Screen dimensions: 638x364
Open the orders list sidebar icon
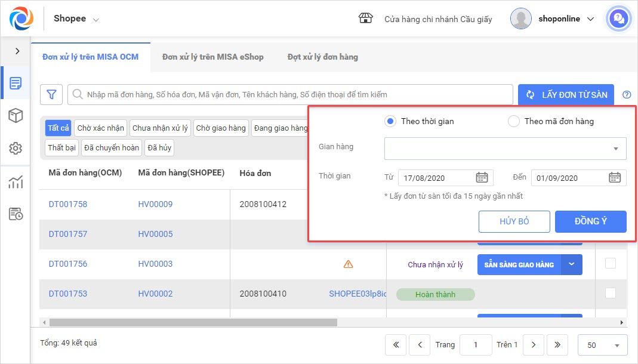pos(16,83)
